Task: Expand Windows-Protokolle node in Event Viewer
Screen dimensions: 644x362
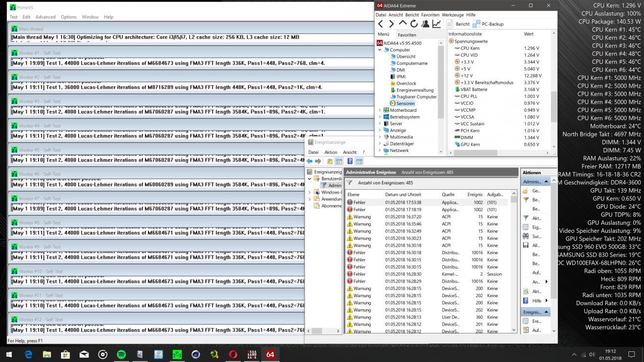Action: 310,192
